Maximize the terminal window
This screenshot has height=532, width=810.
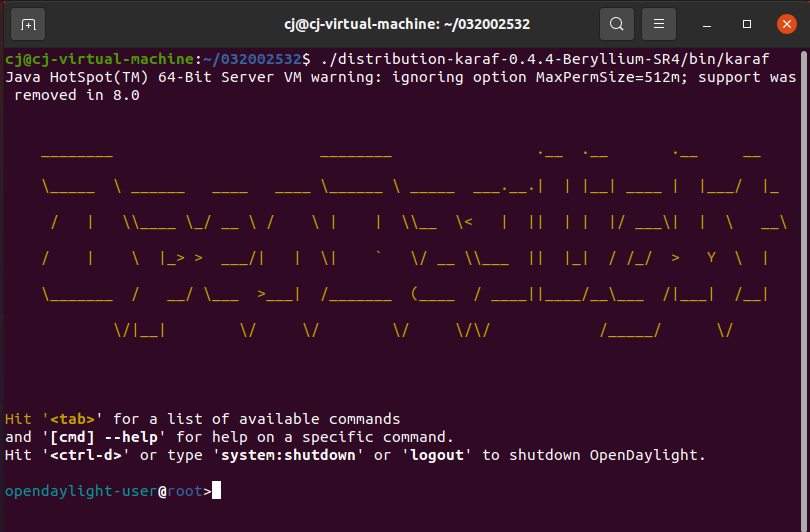[746, 24]
